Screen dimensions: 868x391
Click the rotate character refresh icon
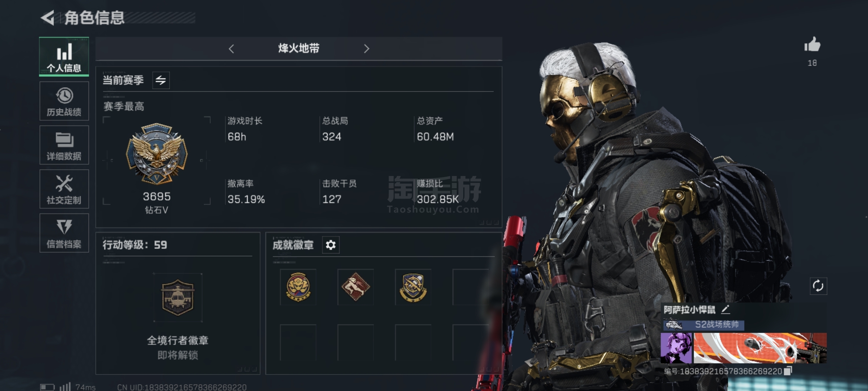[818, 286]
